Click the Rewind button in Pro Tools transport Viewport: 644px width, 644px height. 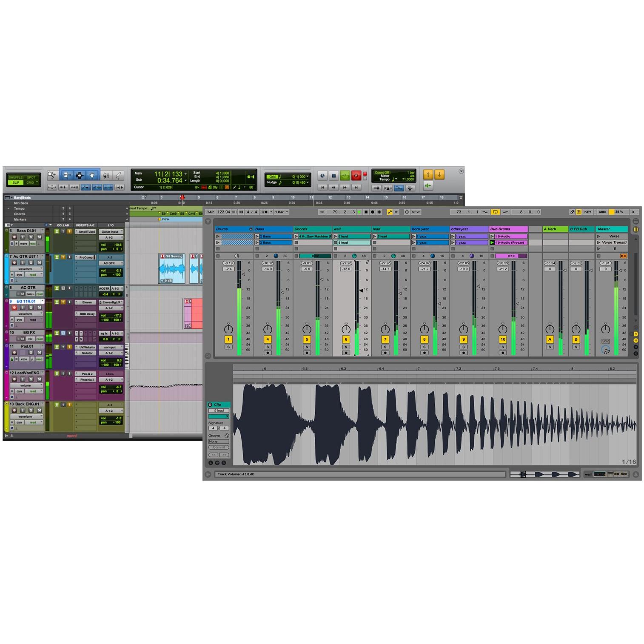tap(334, 187)
